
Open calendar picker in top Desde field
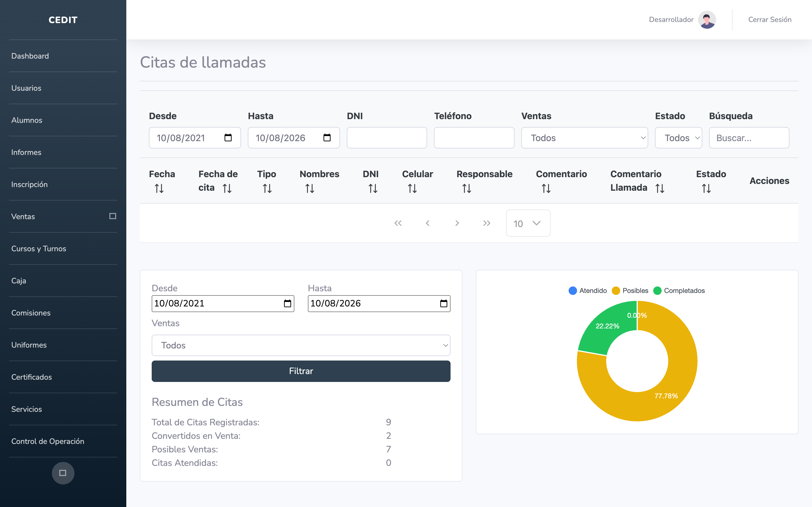click(228, 137)
